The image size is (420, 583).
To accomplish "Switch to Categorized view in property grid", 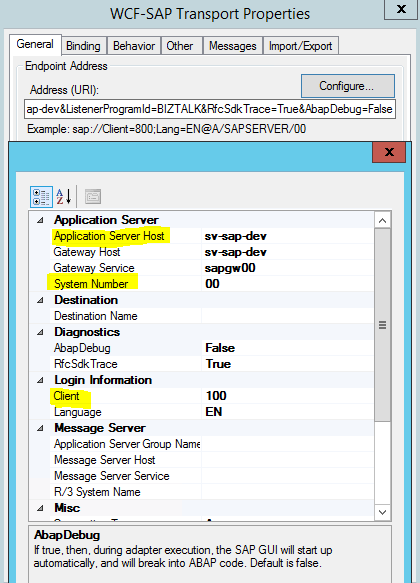I will coord(41,197).
